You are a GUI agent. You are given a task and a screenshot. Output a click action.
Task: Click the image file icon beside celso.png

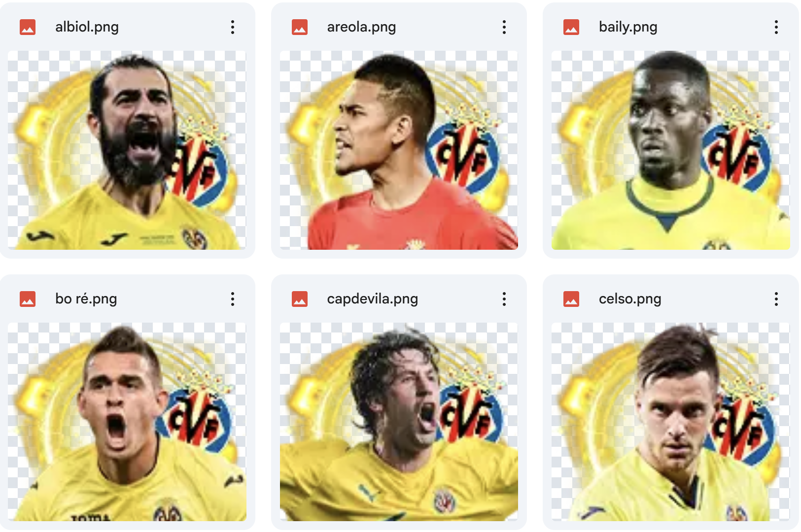571,299
